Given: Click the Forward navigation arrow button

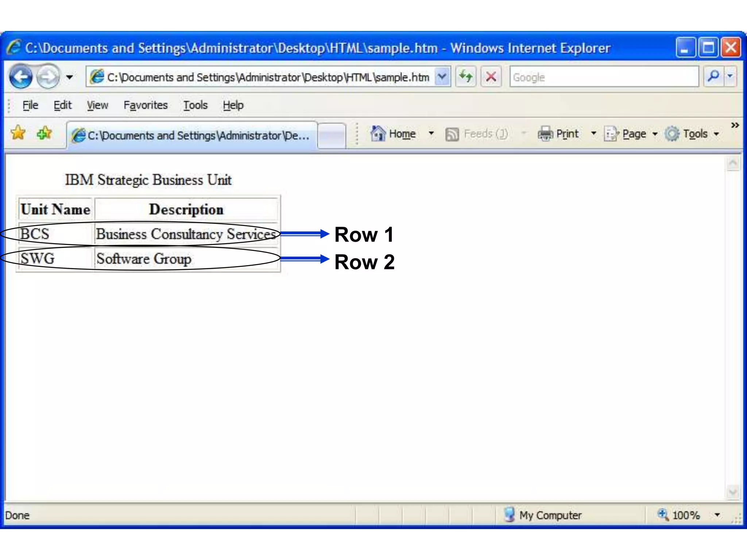Looking at the screenshot, I should click(x=49, y=77).
